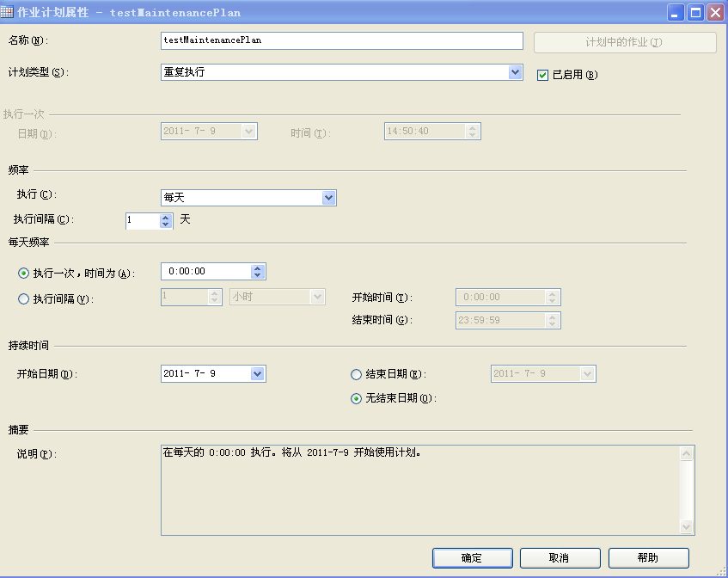728x578 pixels.
Task: Click the summary scrollbar down arrow
Action: (686, 526)
